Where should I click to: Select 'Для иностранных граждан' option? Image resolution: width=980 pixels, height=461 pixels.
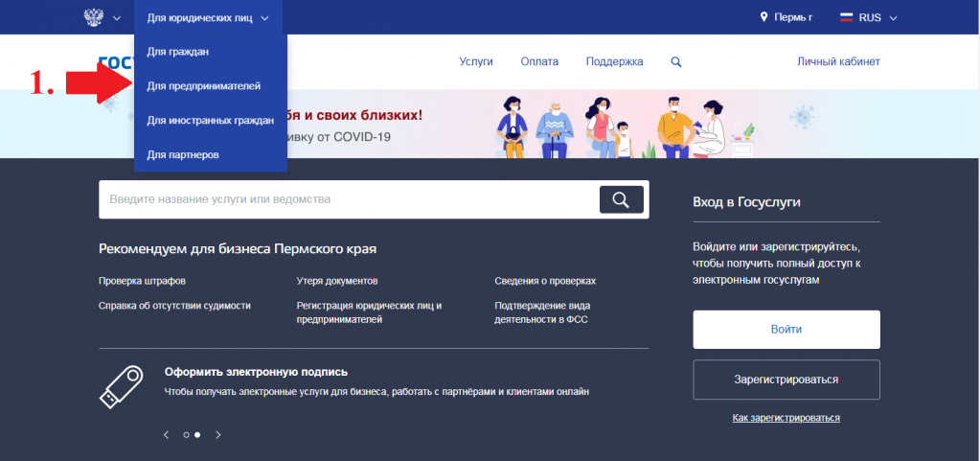coord(211,120)
